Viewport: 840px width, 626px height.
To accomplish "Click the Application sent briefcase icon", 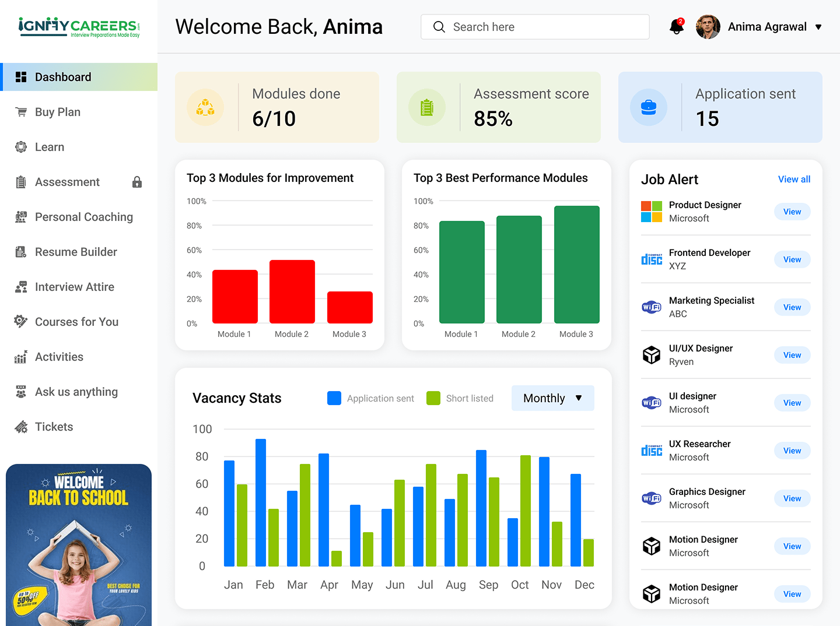I will (649, 107).
